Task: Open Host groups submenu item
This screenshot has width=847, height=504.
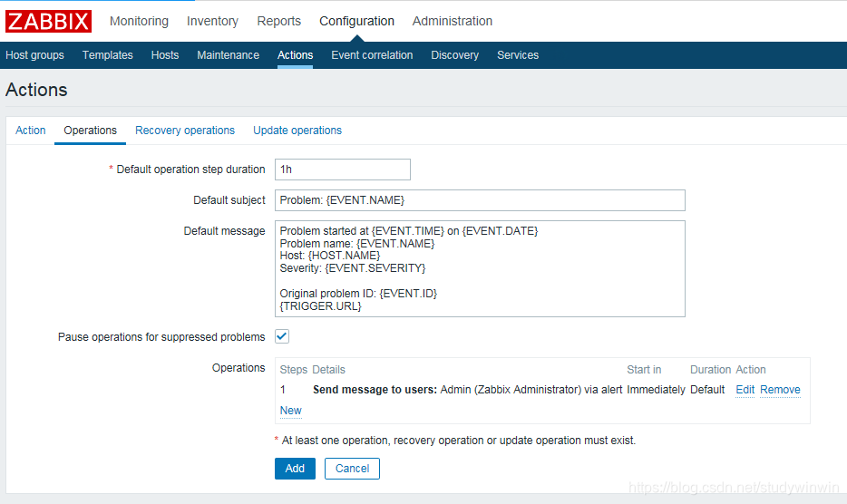Action: (34, 55)
